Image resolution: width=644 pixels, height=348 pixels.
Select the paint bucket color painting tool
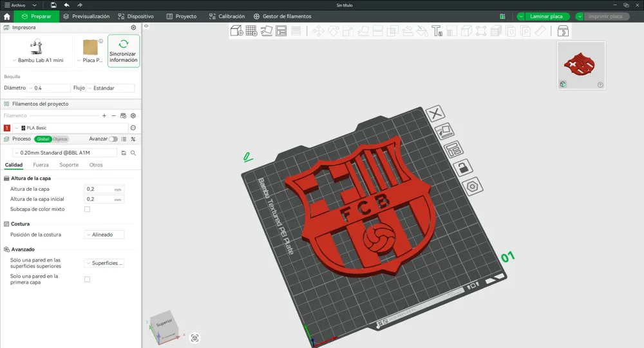pyautogui.click(x=422, y=31)
